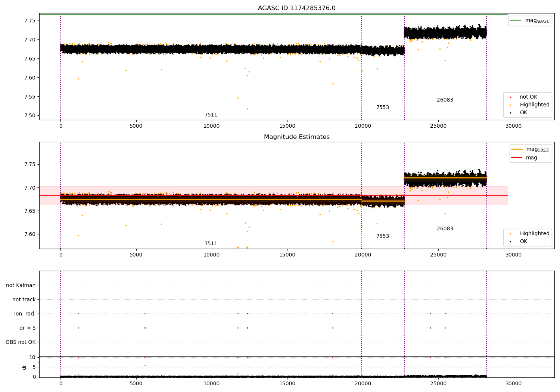
Task: Click obsid label '7553' in Magnitude Estimates plot
Action: point(383,236)
